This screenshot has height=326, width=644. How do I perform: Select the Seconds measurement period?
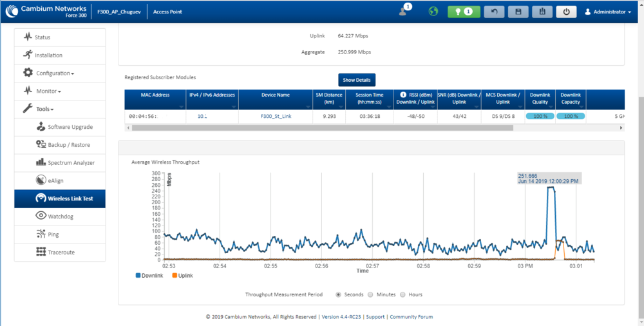339,294
